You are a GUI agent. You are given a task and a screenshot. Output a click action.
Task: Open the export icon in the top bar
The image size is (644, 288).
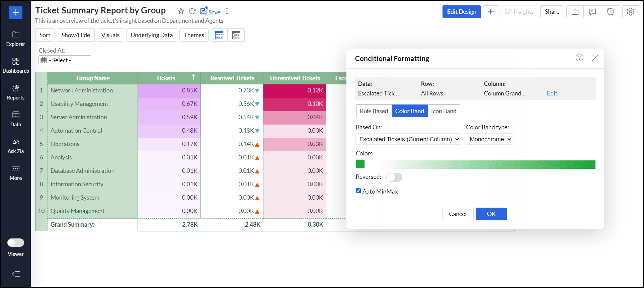[575, 12]
